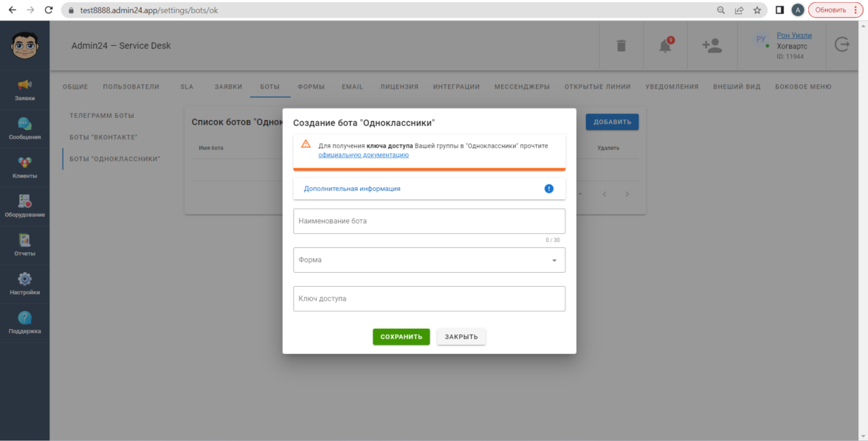Click the Сохранить button
Viewport: 868px width, 441px height.
[x=401, y=337]
